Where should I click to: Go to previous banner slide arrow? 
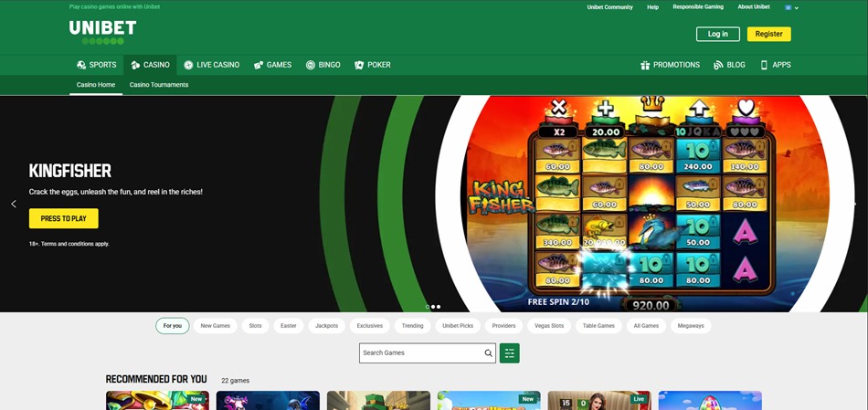[14, 205]
